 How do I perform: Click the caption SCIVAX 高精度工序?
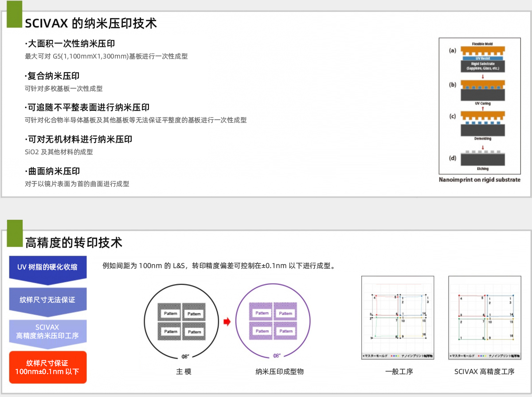tap(485, 372)
